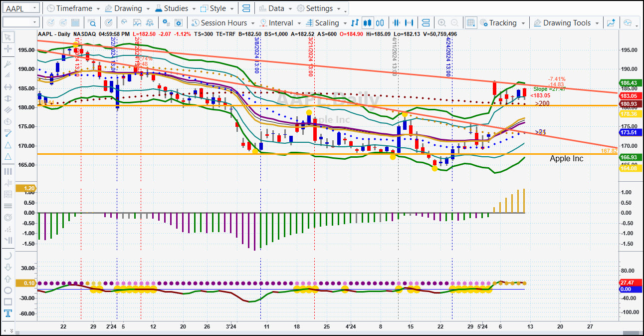Toggle the grid selection button
This screenshot has height=336, width=644.
pyautogui.click(x=470, y=23)
